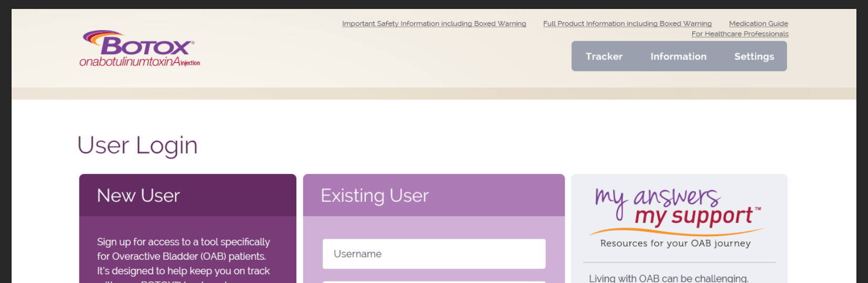This screenshot has width=868, height=283.
Task: Open Full Product Information including Boxed Warning
Action: click(x=627, y=24)
